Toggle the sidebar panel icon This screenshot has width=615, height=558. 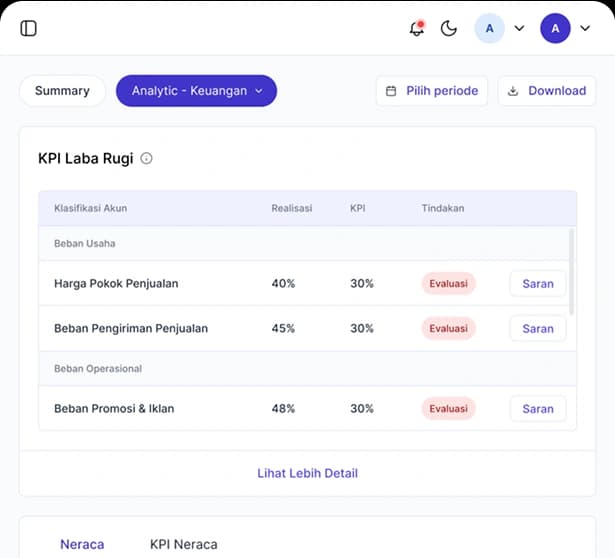tap(29, 28)
